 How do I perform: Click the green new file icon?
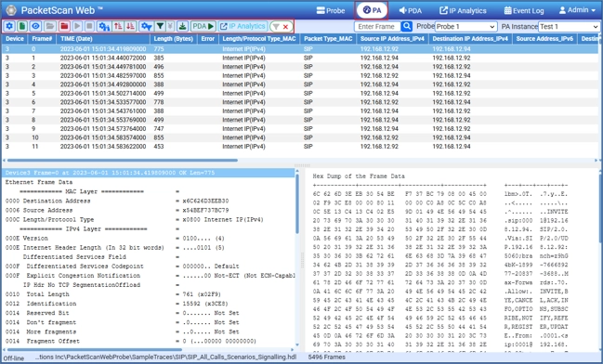coord(22,26)
